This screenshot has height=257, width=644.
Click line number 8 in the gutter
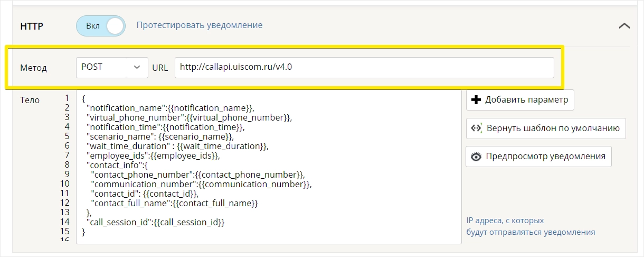tap(67, 165)
